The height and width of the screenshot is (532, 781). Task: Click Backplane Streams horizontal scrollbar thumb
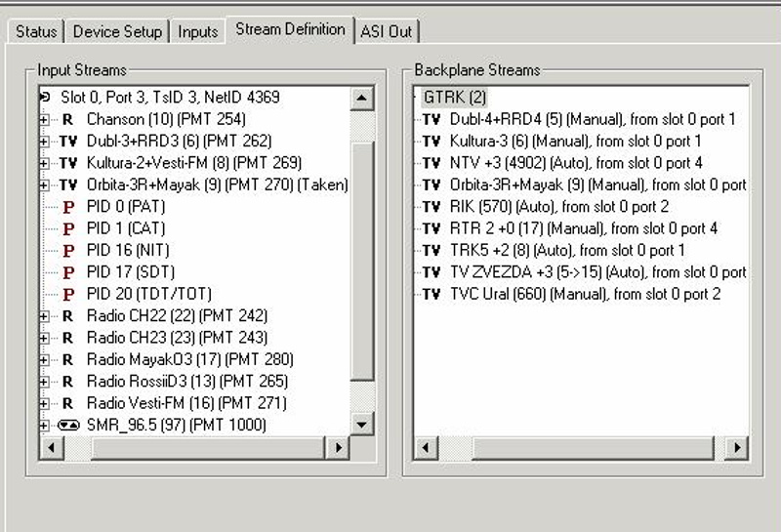(x=593, y=447)
